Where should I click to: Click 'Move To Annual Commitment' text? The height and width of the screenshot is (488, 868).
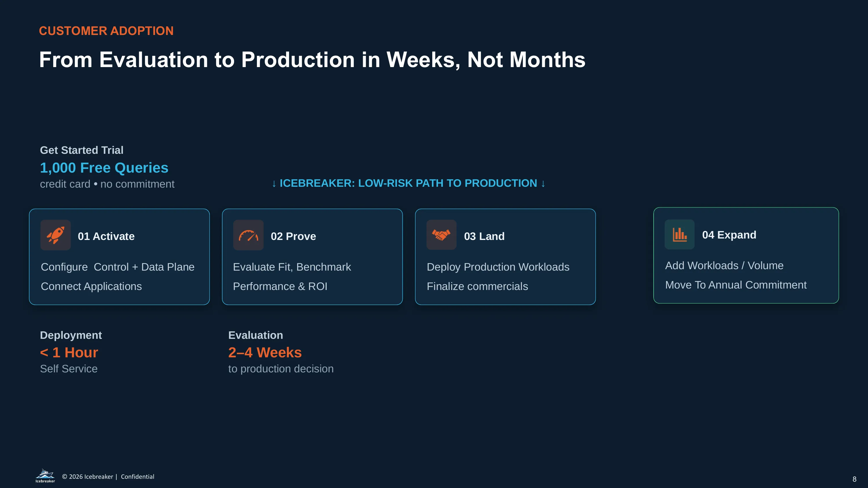pos(735,285)
